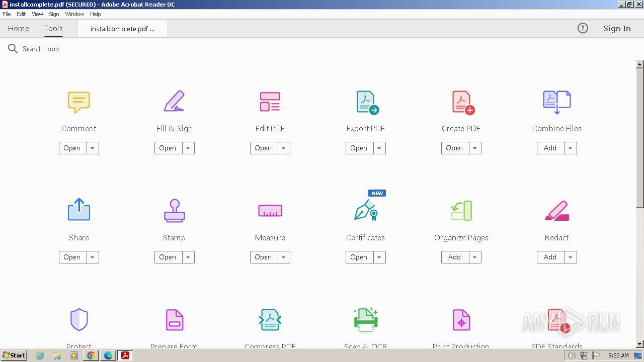
Task: Open Internet Explorer from the taskbar
Action: (x=40, y=355)
